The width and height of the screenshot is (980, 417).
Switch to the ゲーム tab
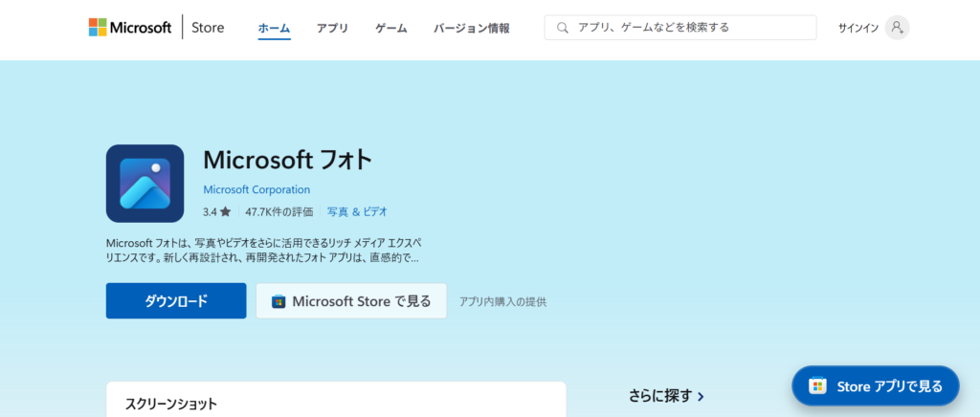point(390,28)
